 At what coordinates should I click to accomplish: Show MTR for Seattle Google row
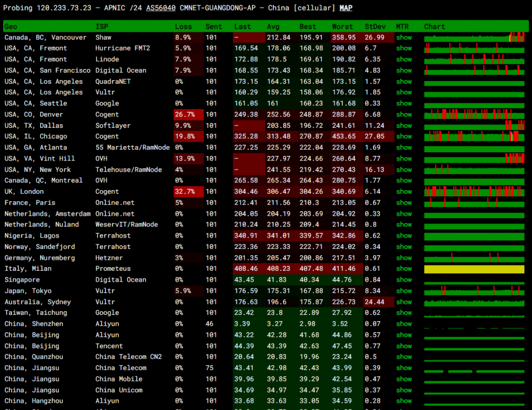[404, 103]
